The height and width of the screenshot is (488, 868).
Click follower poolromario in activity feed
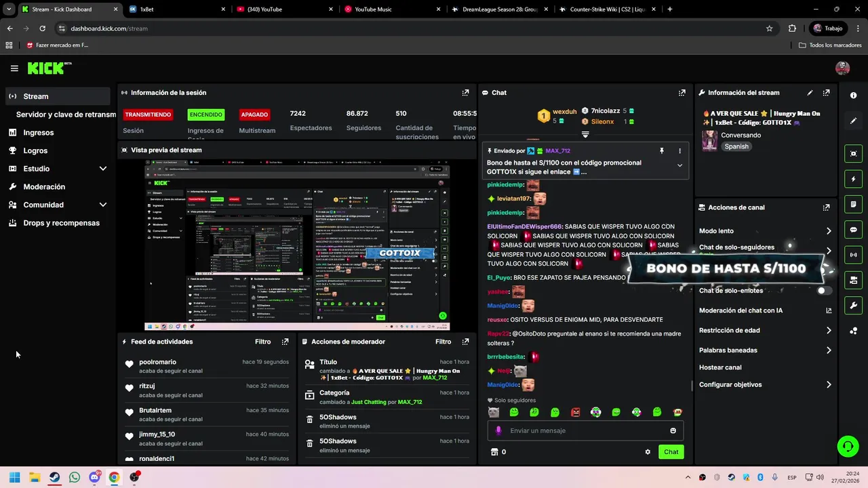[157, 362]
